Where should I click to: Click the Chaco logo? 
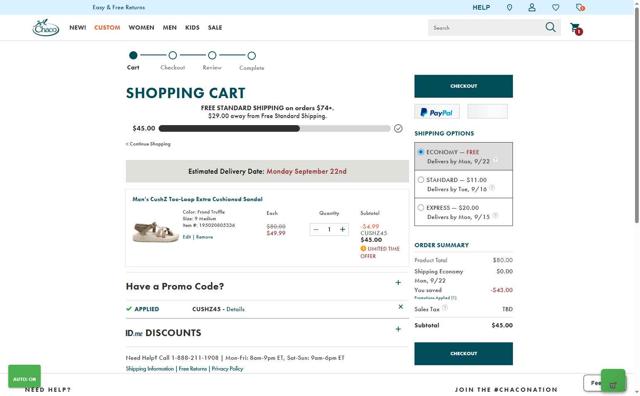tap(46, 28)
